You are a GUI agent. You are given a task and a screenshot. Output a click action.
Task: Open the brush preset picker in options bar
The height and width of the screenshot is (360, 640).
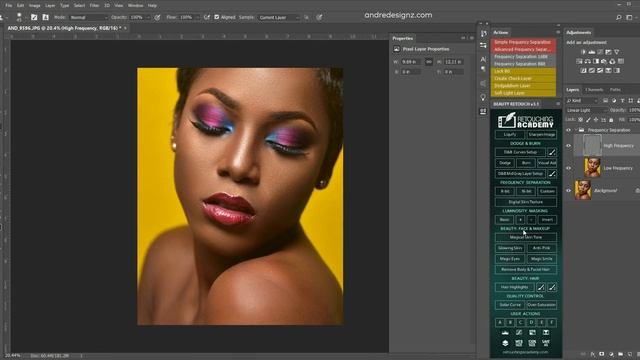click(19, 17)
